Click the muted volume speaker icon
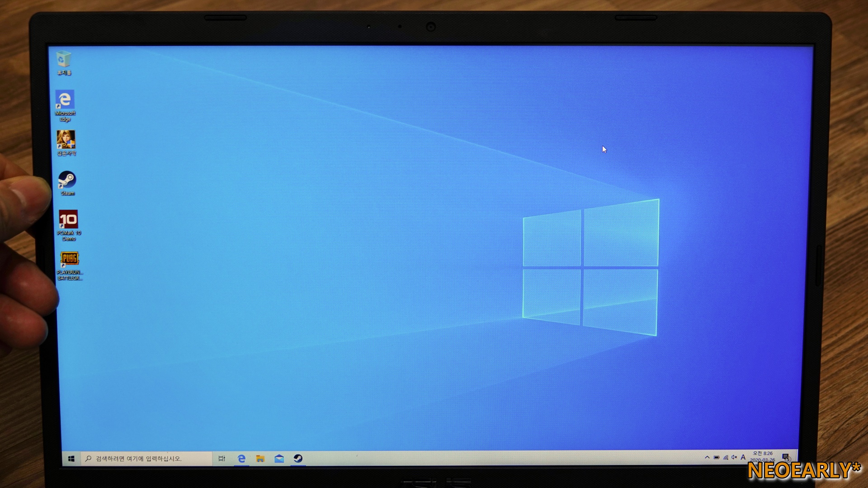This screenshot has width=868, height=488. tap(734, 457)
